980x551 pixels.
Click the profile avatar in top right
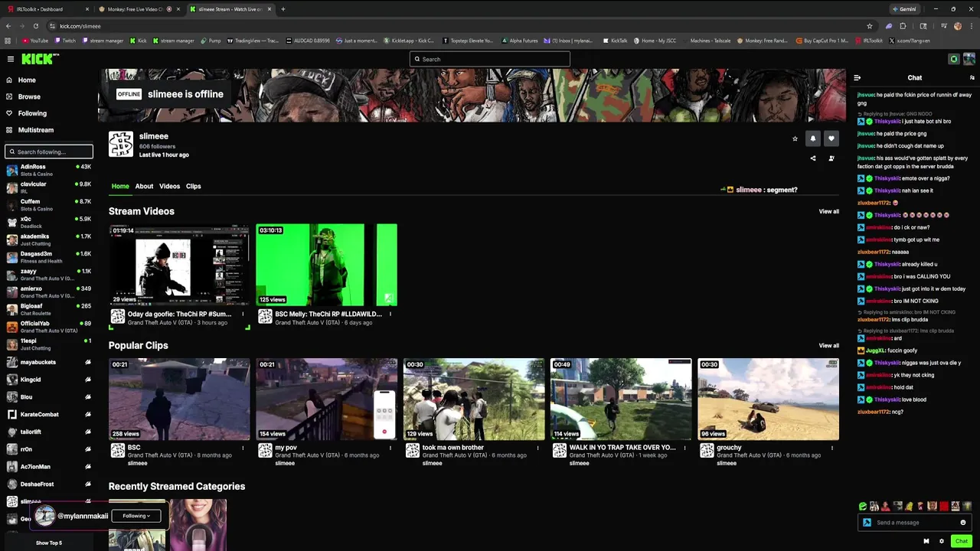pos(969,59)
